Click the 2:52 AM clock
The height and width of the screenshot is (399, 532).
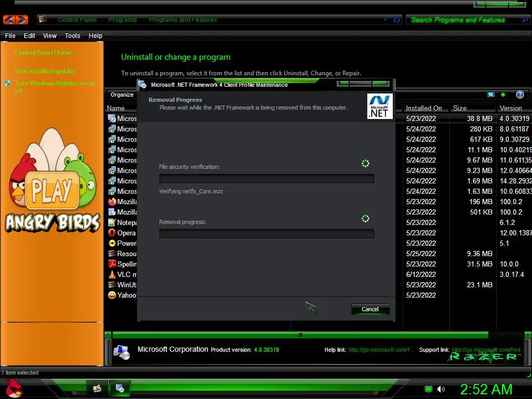(x=486, y=389)
